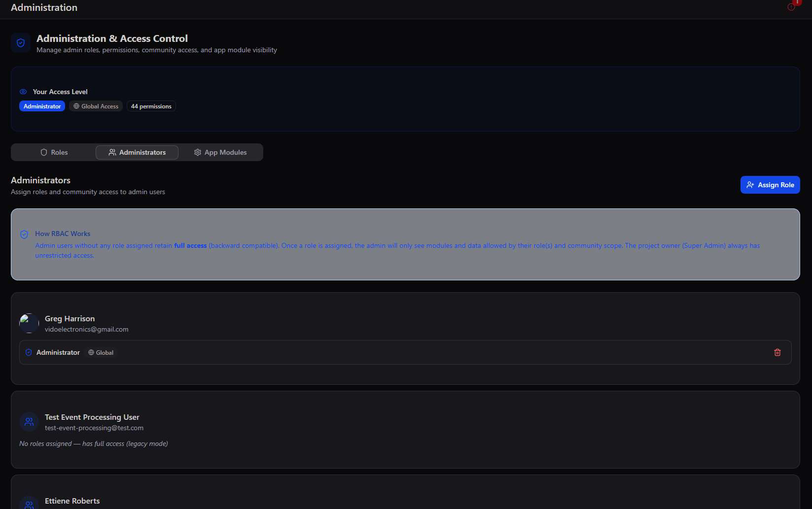The height and width of the screenshot is (509, 812).
Task: Click the eye icon next to Your Access Level
Action: pyautogui.click(x=23, y=92)
